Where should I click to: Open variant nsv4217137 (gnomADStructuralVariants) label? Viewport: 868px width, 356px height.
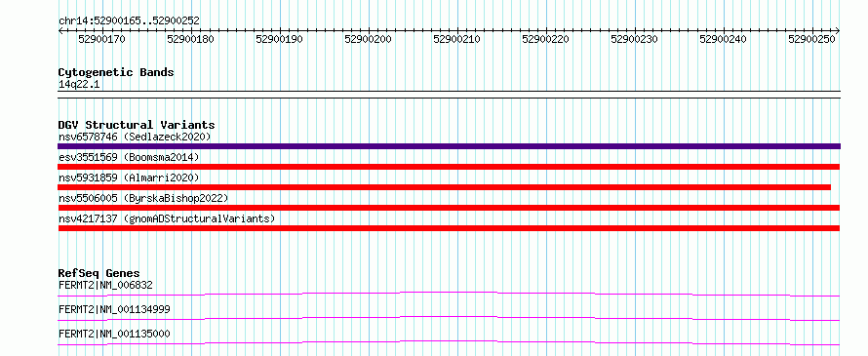(x=167, y=218)
